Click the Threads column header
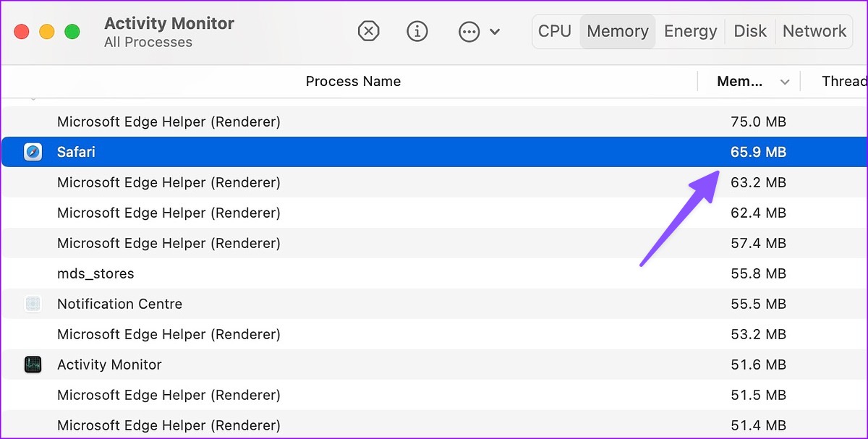This screenshot has height=439, width=868. (x=843, y=81)
